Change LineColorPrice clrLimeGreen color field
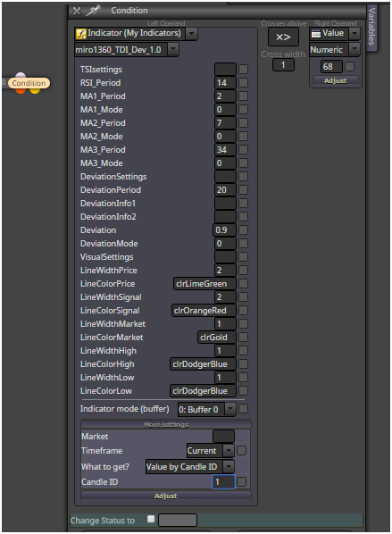 click(204, 283)
